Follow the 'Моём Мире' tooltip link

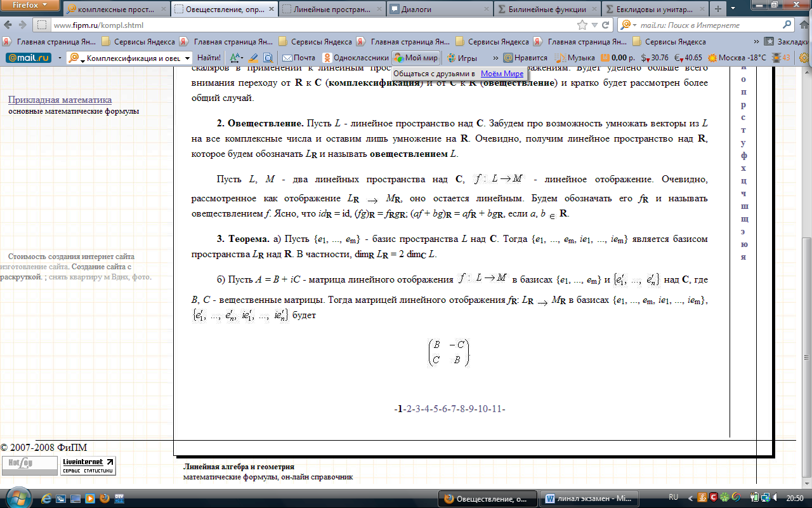click(x=502, y=74)
